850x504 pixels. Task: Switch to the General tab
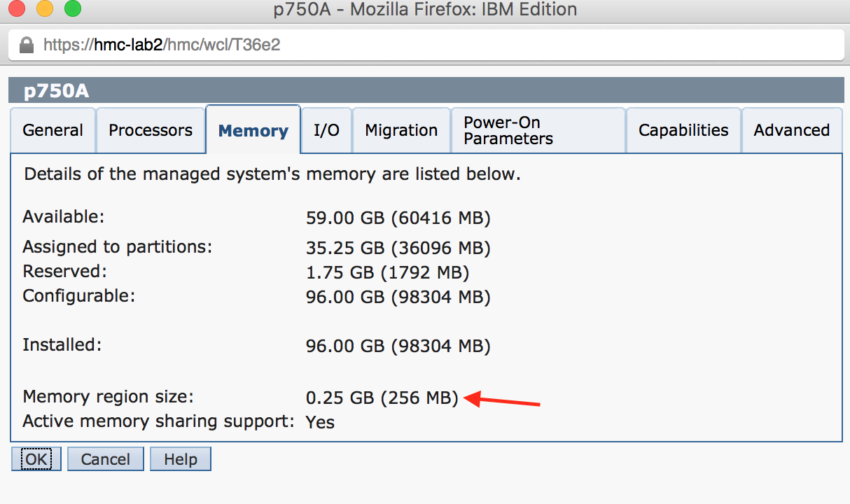coord(53,130)
